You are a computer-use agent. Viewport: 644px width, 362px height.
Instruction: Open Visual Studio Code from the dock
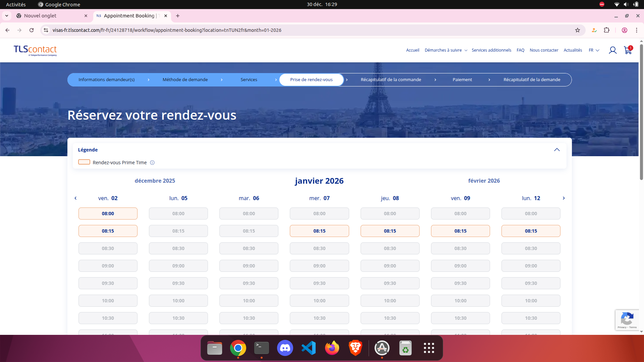[309, 348]
